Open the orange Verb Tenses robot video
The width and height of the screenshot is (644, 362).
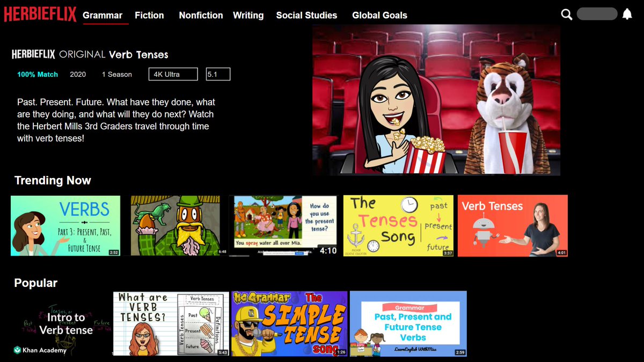click(513, 225)
